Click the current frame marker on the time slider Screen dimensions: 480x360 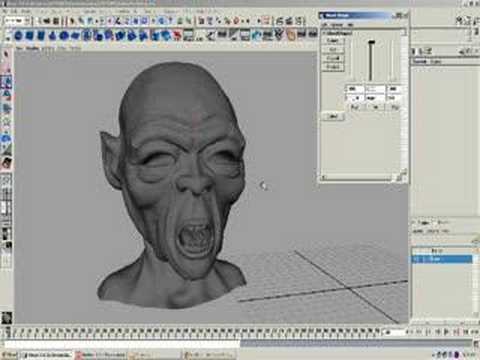click(x=9, y=332)
